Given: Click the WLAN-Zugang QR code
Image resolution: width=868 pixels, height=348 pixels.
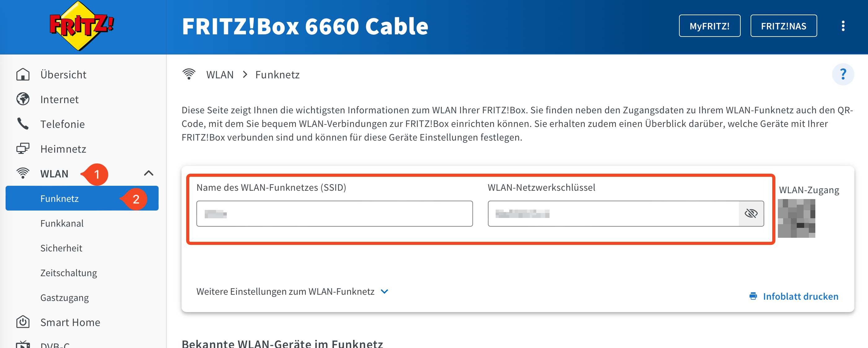Looking at the screenshot, I should [796, 218].
